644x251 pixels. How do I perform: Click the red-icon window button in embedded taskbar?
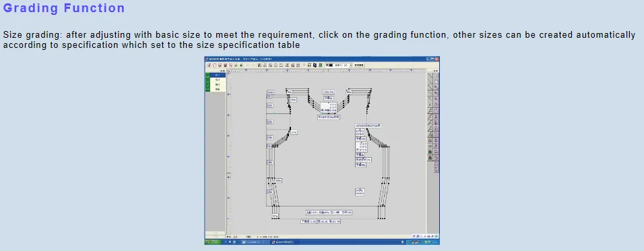pyautogui.click(x=285, y=242)
